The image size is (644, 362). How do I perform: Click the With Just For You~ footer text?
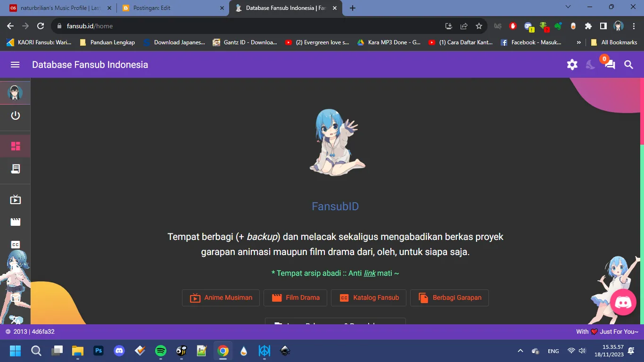[607, 332]
